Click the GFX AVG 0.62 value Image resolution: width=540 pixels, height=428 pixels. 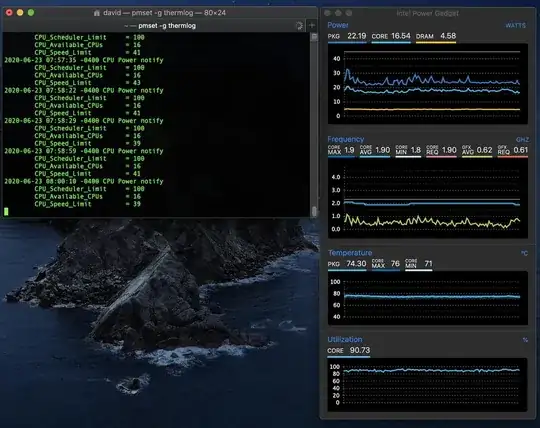(x=477, y=150)
